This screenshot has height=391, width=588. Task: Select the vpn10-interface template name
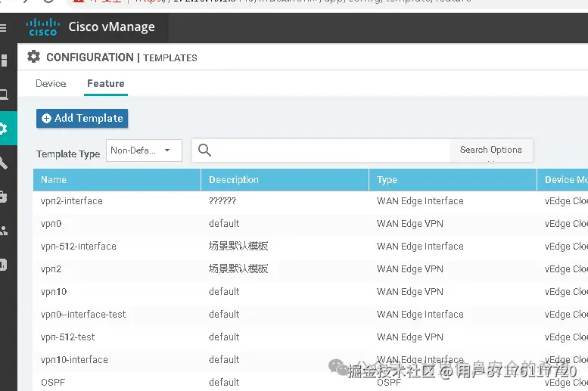coord(74,360)
